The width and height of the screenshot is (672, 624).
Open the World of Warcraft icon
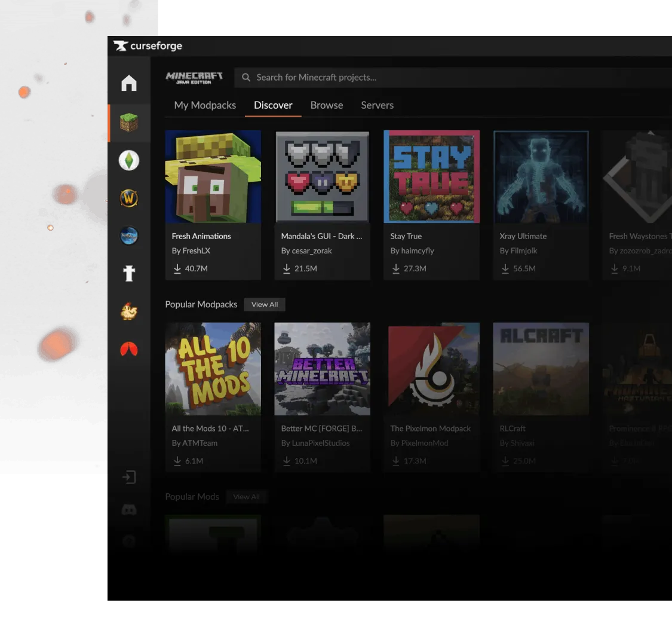(129, 198)
